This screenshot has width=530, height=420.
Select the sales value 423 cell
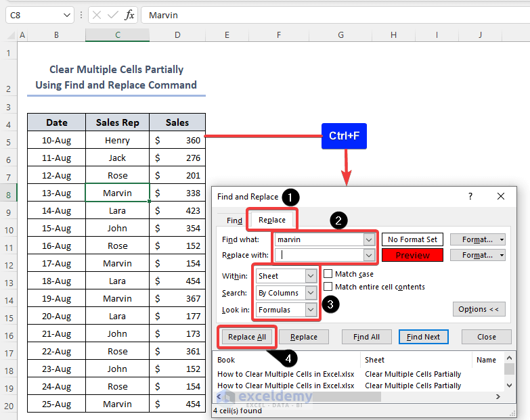point(177,210)
